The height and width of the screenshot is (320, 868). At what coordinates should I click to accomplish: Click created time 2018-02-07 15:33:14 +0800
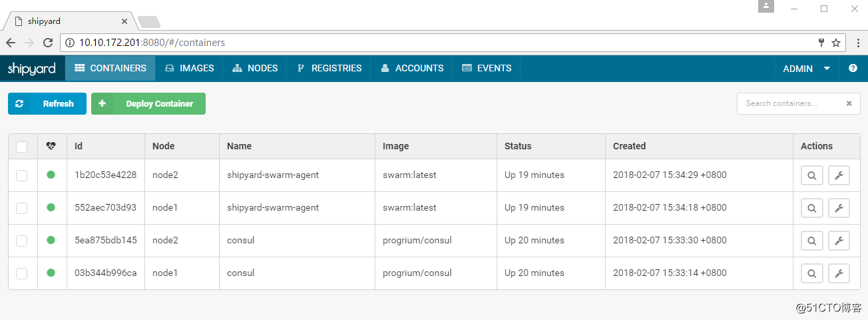coord(670,273)
